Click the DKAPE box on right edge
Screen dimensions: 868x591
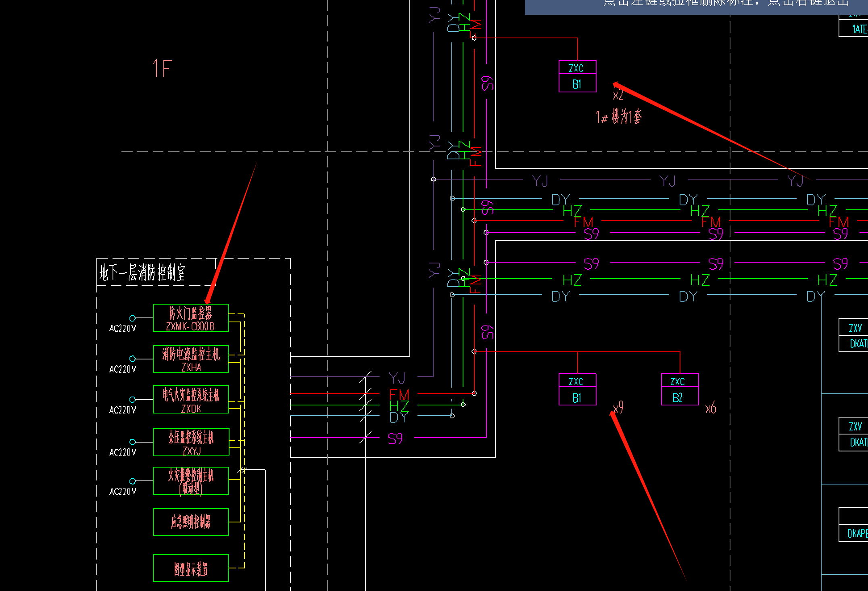coord(853,525)
